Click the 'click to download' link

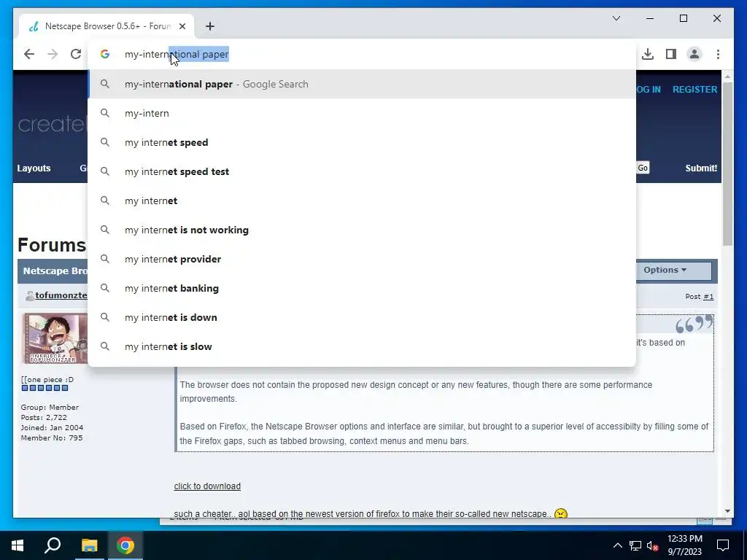(207, 486)
